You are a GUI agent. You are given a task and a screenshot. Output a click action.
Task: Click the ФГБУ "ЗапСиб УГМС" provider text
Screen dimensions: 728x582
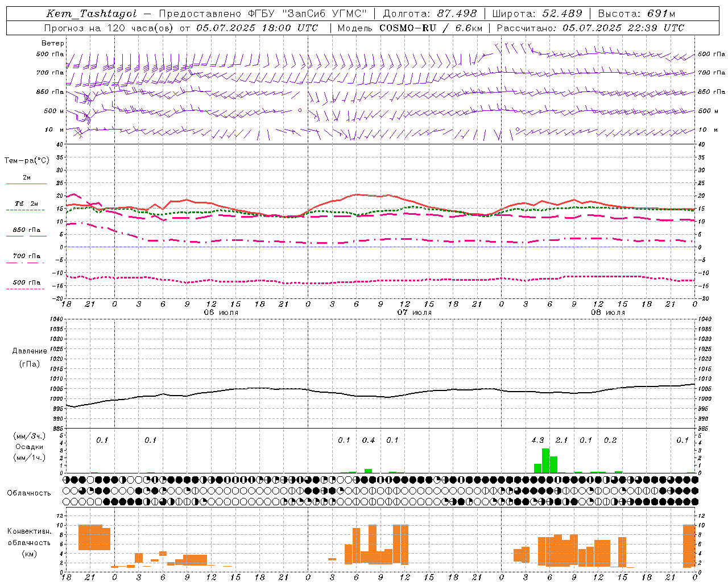pos(308,14)
